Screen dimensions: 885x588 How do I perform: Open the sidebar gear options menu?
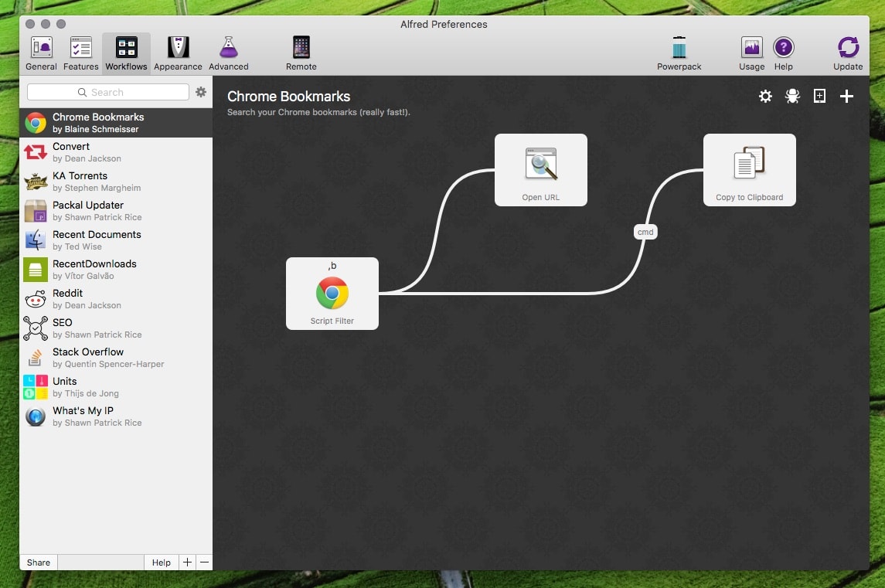tap(201, 92)
